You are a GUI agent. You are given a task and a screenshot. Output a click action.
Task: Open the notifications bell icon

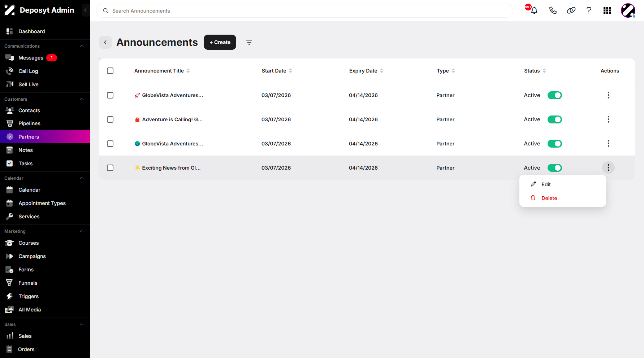click(534, 10)
